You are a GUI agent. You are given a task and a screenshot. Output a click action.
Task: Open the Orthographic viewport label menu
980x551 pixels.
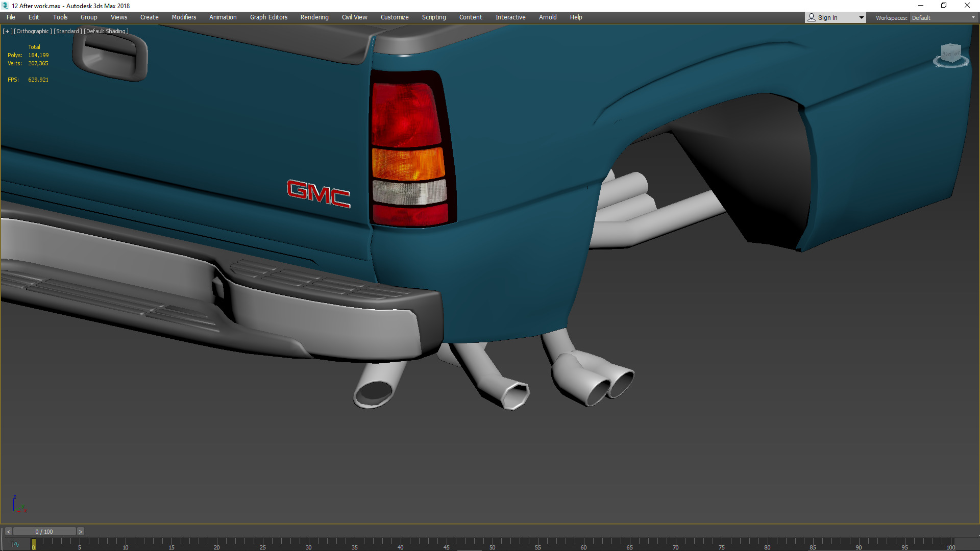(x=33, y=31)
